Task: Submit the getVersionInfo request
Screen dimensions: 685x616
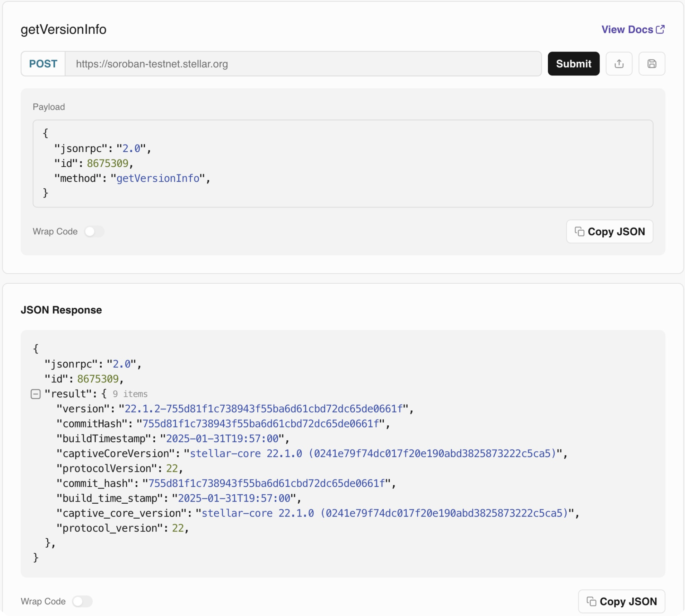Action: pyautogui.click(x=573, y=64)
